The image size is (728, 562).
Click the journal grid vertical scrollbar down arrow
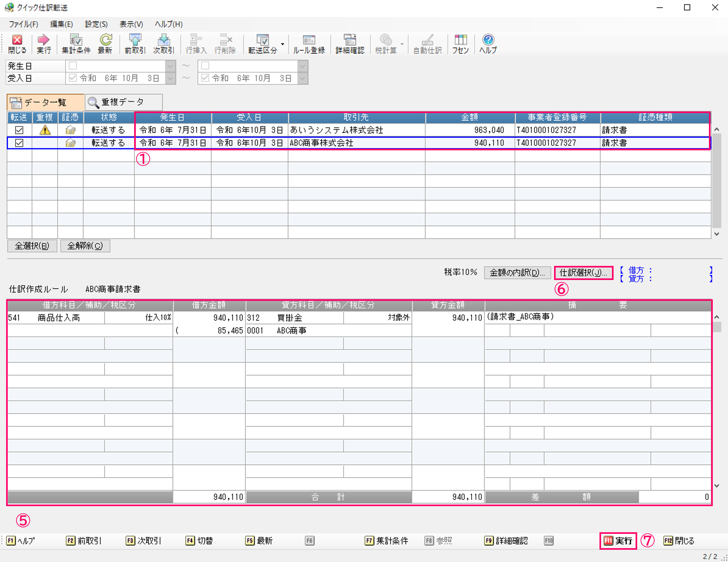(x=716, y=486)
